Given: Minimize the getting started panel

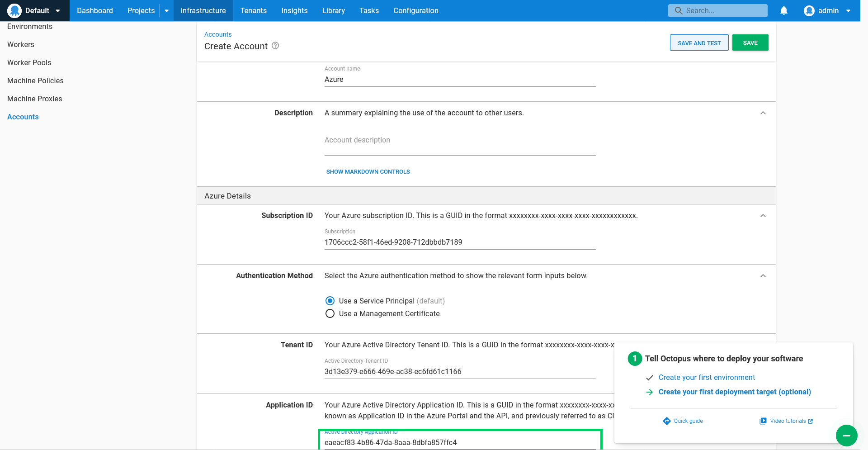Looking at the screenshot, I should point(847,436).
